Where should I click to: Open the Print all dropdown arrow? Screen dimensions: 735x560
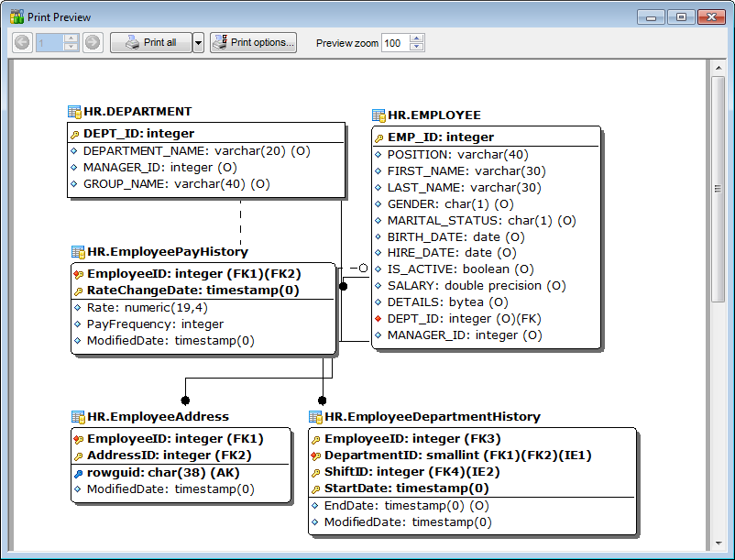coord(198,42)
